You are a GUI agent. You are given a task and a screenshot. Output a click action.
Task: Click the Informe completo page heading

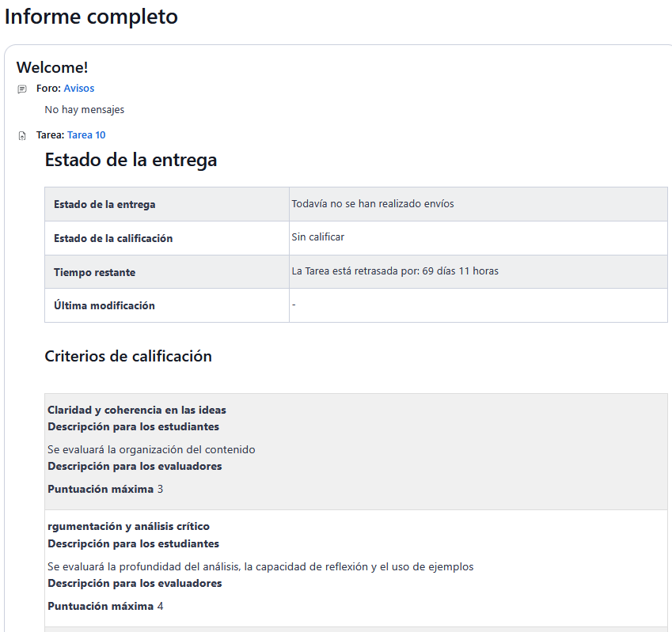[x=91, y=17]
